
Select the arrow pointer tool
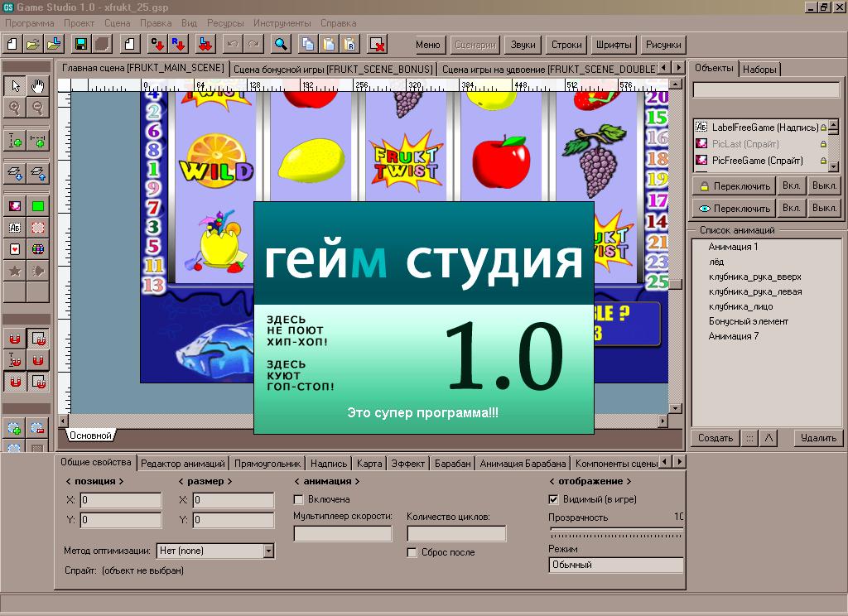[x=15, y=85]
